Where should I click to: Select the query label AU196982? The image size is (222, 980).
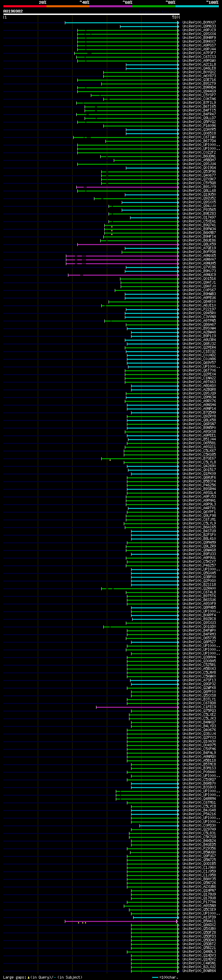tap(13, 11)
